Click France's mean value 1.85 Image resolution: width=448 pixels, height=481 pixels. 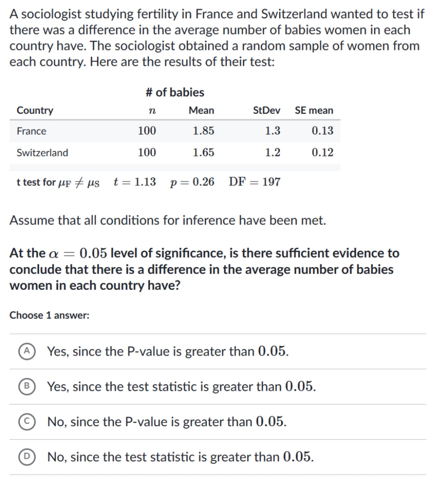(x=203, y=131)
